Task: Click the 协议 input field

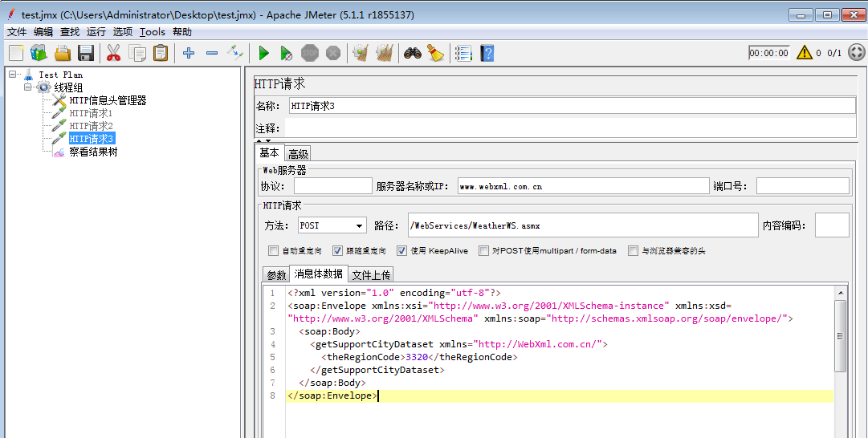Action: (333, 186)
